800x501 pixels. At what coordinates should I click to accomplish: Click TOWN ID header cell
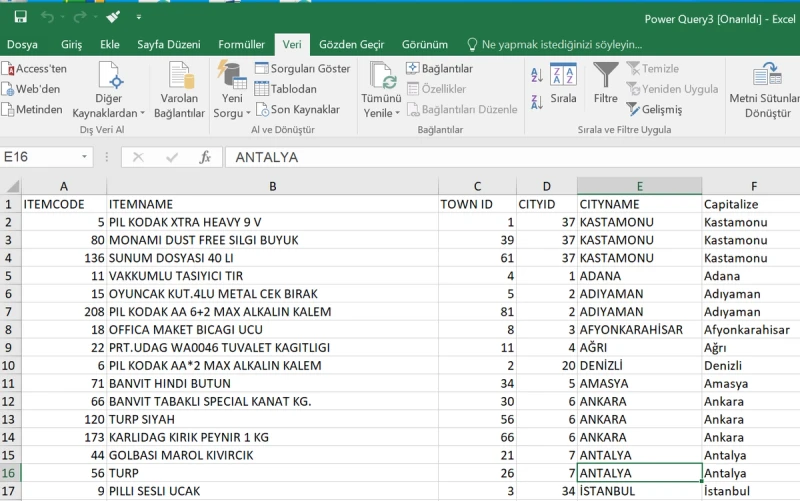tap(477, 204)
